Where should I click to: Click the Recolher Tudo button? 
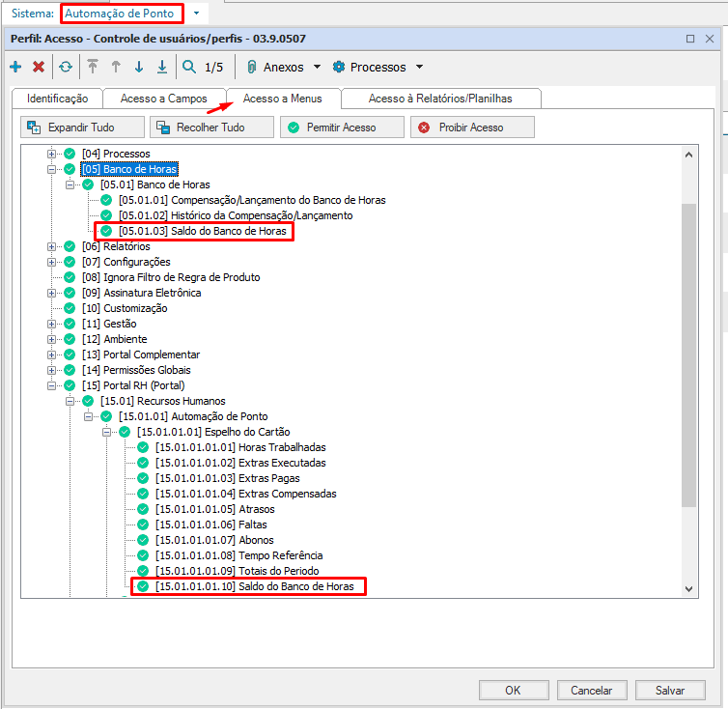(211, 128)
